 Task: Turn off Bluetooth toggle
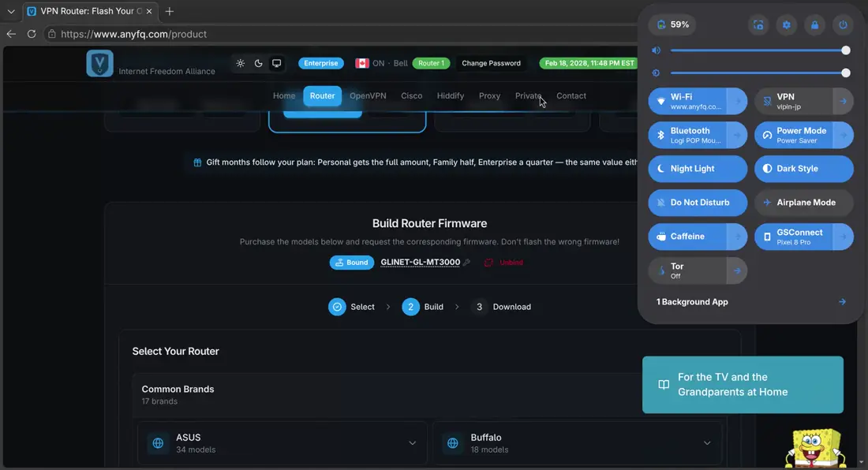(687, 135)
